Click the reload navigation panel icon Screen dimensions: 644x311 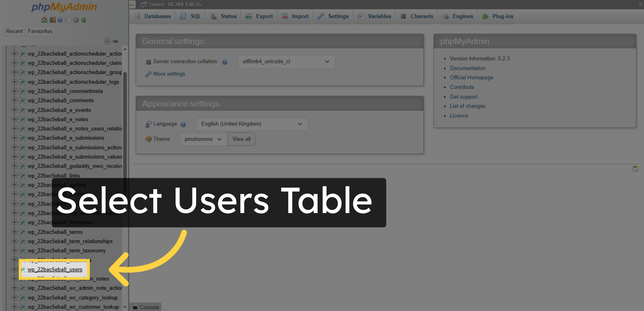point(84,20)
